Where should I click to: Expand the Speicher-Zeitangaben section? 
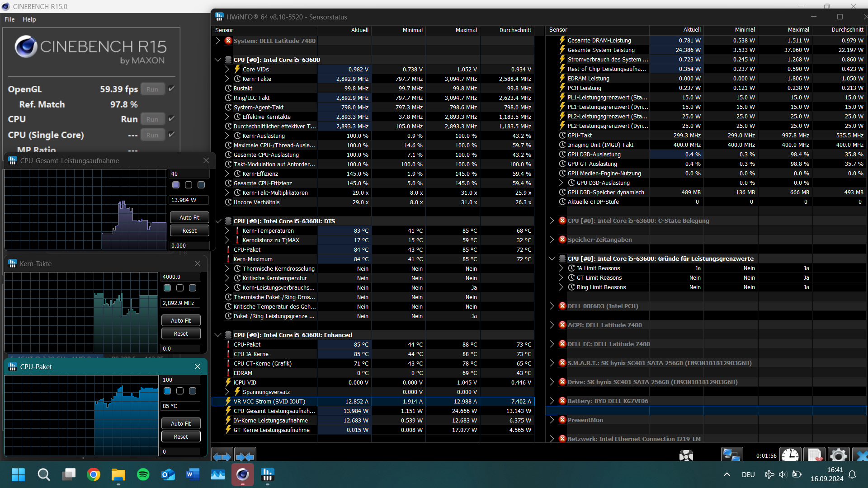click(x=552, y=239)
